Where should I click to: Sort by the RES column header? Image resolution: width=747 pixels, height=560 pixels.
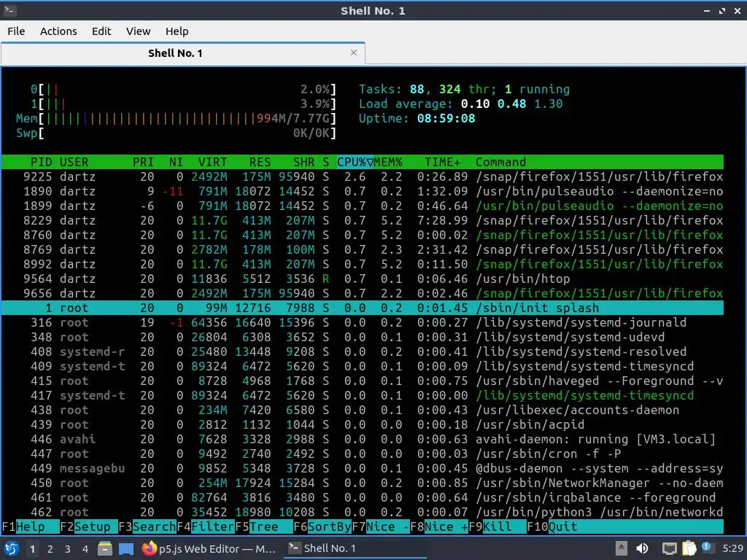[x=260, y=162]
